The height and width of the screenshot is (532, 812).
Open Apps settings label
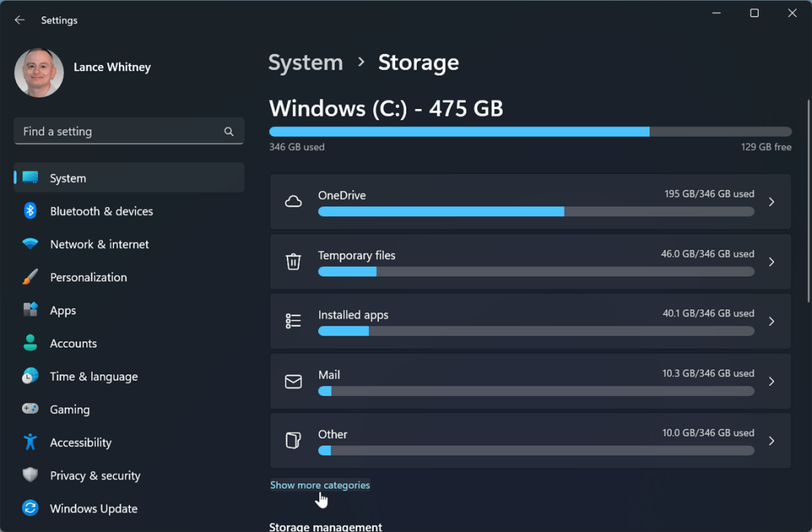point(63,311)
